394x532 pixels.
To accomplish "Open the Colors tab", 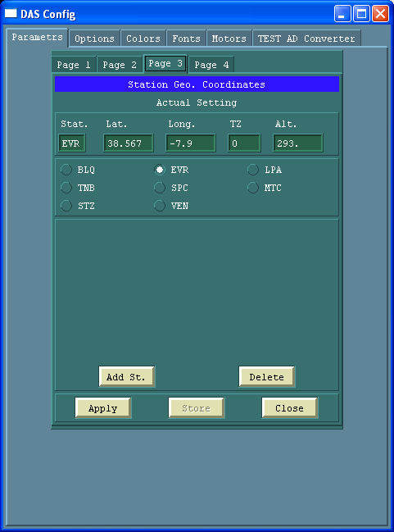I will click(143, 39).
